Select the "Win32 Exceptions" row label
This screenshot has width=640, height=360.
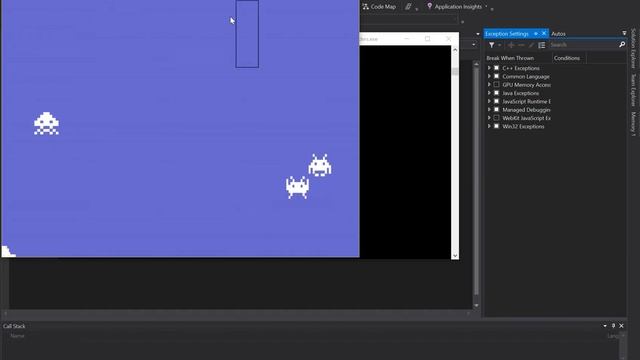pyautogui.click(x=523, y=126)
